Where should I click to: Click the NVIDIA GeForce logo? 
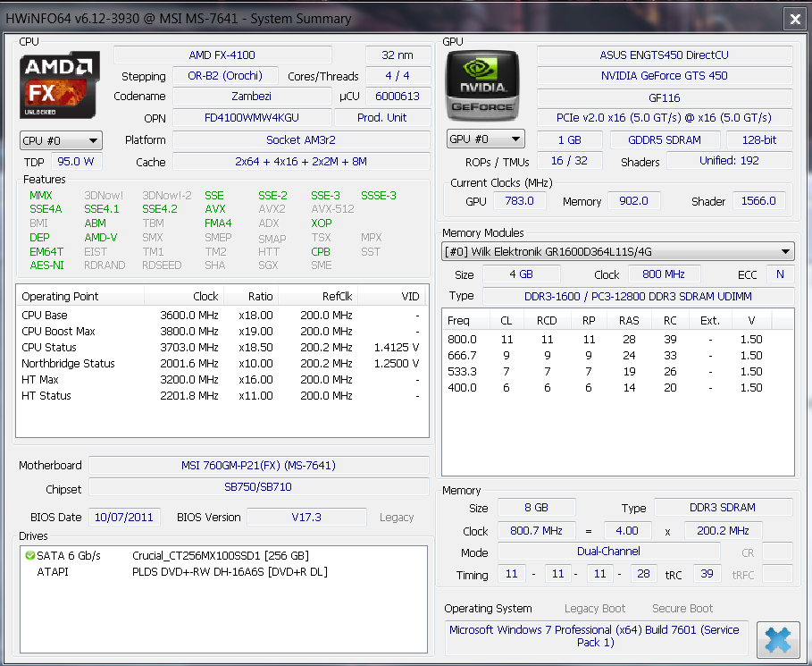482,86
